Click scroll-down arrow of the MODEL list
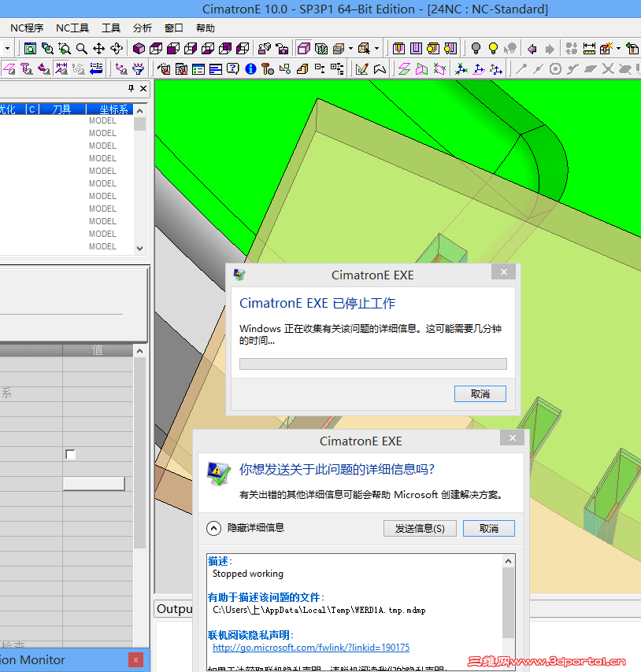Screen dimensions: 641x672 click(140, 249)
